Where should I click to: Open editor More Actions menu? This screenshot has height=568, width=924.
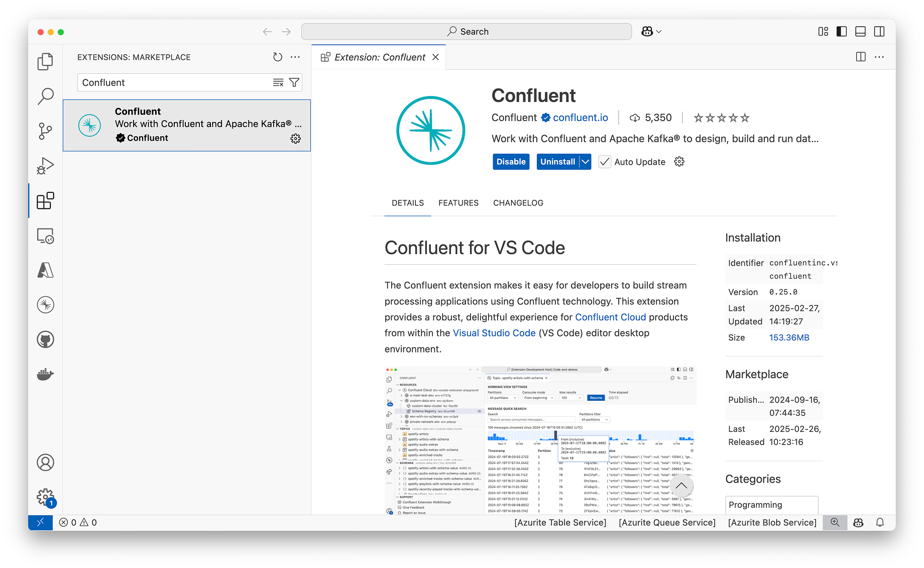(879, 57)
